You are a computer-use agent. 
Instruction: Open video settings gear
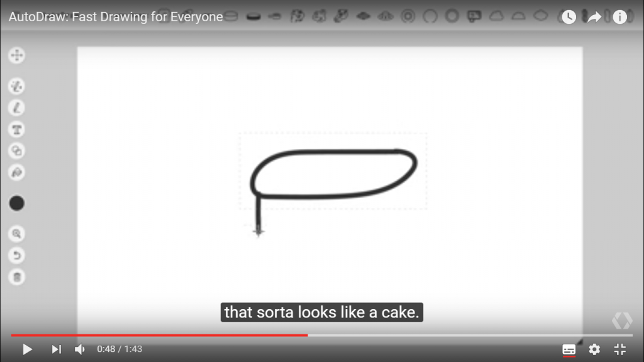594,349
